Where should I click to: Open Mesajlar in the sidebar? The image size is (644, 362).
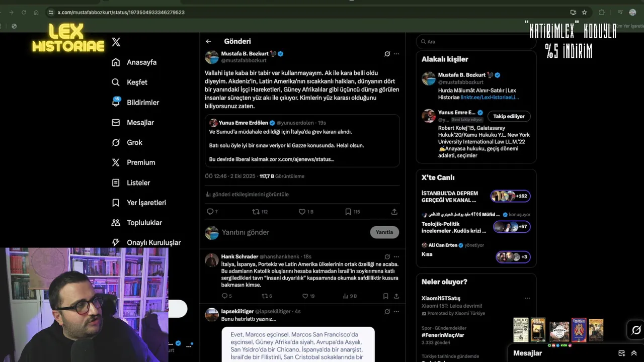click(133, 123)
